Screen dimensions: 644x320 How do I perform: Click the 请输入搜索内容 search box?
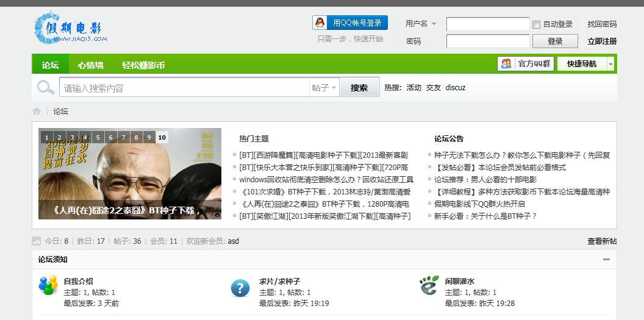pyautogui.click(x=184, y=88)
